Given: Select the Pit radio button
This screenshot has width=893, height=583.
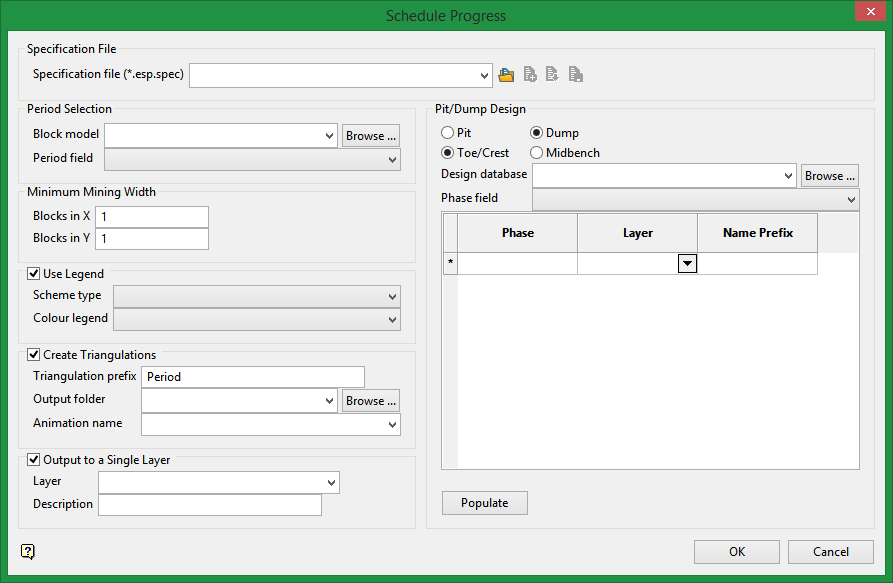Looking at the screenshot, I should (x=448, y=133).
